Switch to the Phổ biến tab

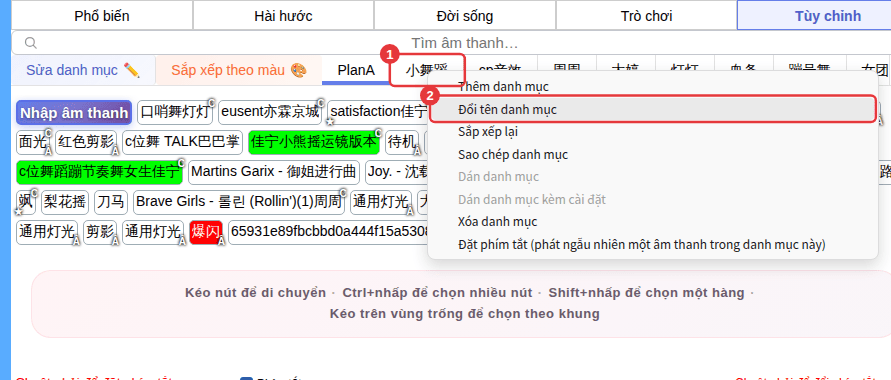102,16
